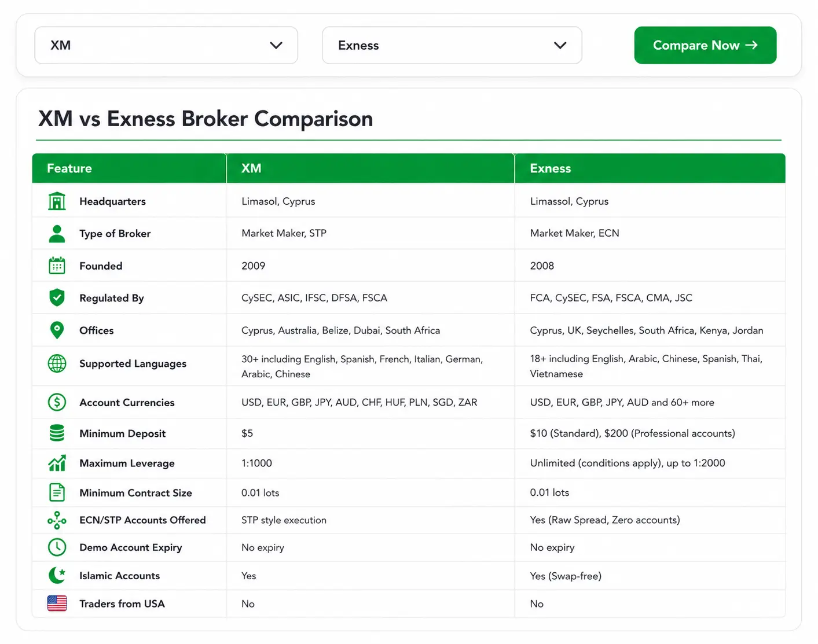Click the Demo Account Expiry clock icon
The height and width of the screenshot is (644, 818).
[57, 547]
